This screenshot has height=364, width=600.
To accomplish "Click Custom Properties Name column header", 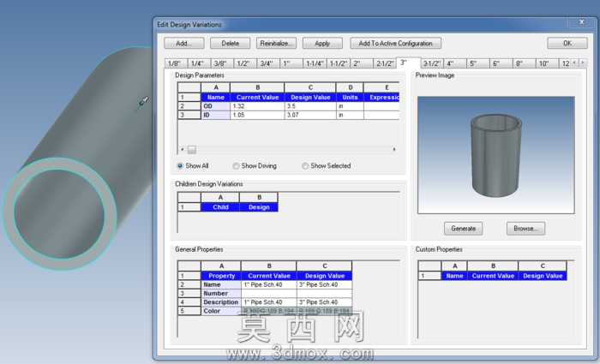I will click(x=454, y=276).
